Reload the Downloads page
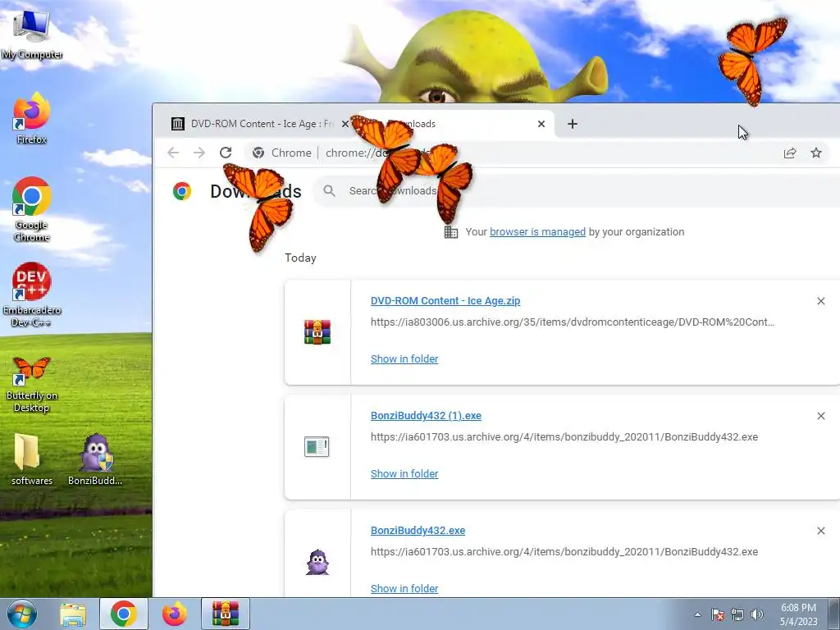Screen dimensions: 840x630 coord(226,153)
